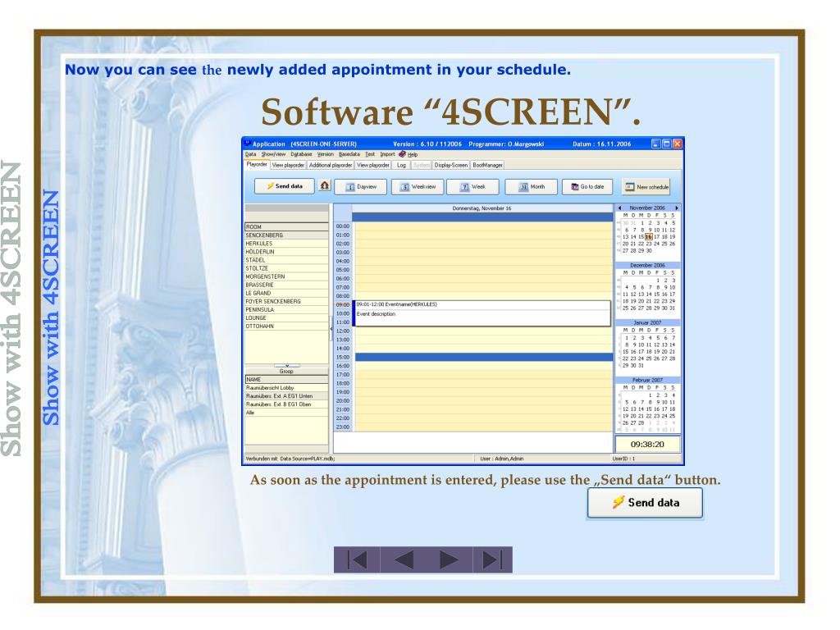Go back one slide
This screenshot has width=840, height=630.
tap(404, 559)
